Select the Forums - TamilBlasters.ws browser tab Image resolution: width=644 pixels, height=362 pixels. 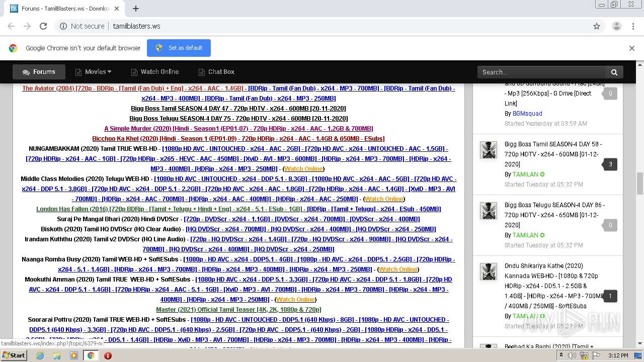pyautogui.click(x=65, y=9)
